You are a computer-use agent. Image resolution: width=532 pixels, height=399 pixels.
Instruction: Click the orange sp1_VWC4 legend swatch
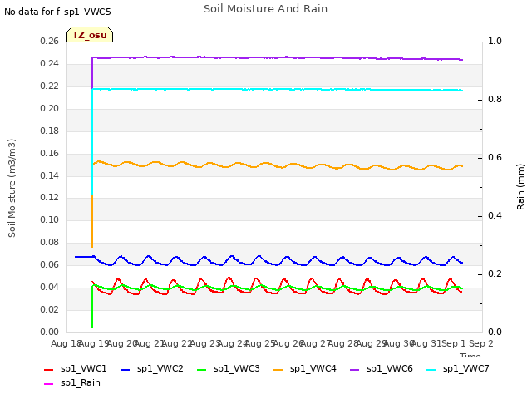[x=278, y=369]
